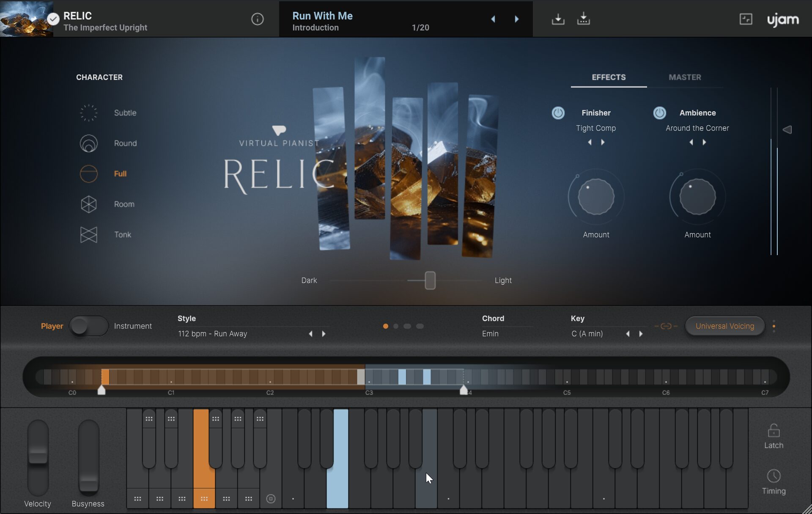The image size is (812, 514).
Task: Click the Room character label
Action: tap(124, 204)
